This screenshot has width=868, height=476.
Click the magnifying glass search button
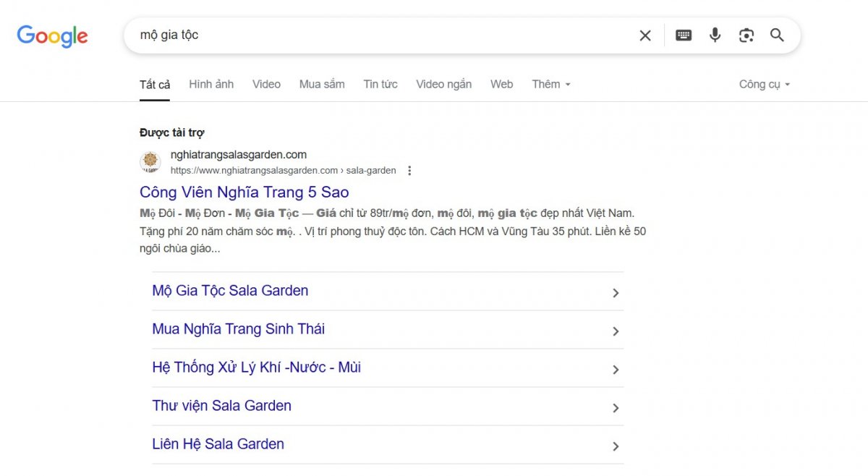pyautogui.click(x=777, y=35)
